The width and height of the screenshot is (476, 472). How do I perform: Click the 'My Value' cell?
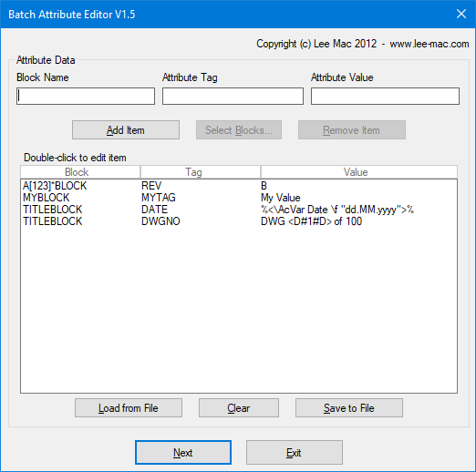click(x=281, y=198)
